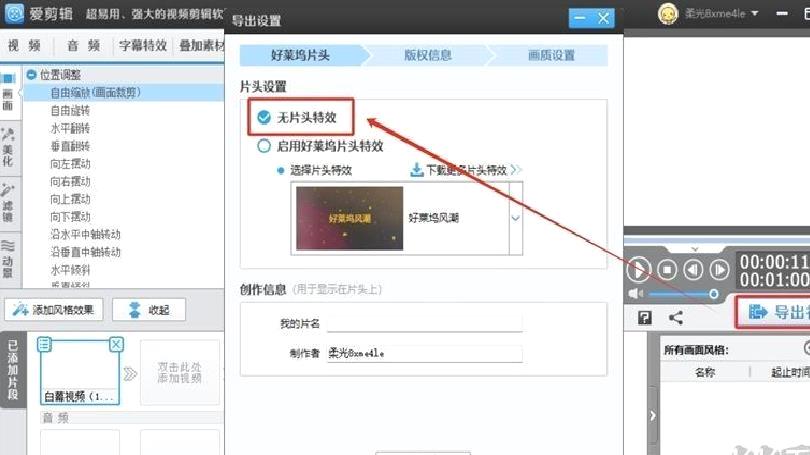Image resolution: width=810 pixels, height=455 pixels.
Task: Select 向上摆动 effect
Action: 70,199
